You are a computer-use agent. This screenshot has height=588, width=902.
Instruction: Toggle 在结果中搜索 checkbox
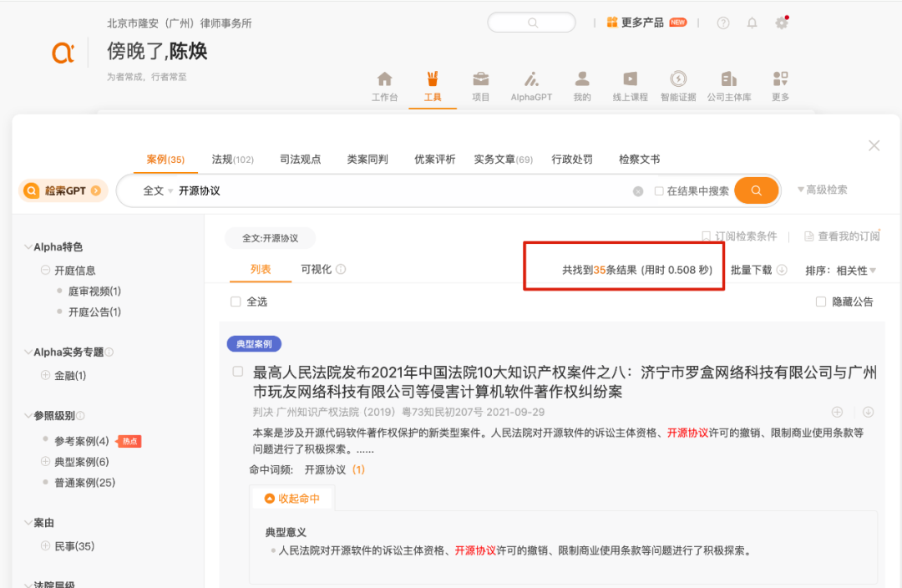click(659, 191)
